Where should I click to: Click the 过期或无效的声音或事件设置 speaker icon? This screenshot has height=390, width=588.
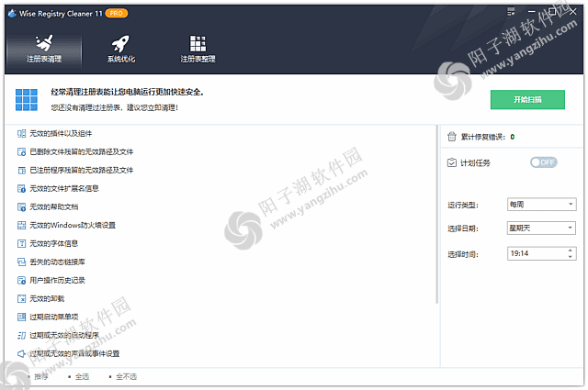22,354
